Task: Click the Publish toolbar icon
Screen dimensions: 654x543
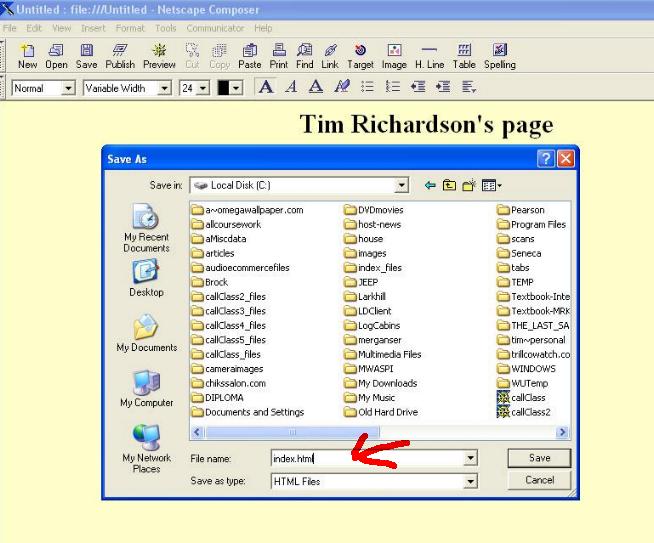Action: [x=120, y=56]
